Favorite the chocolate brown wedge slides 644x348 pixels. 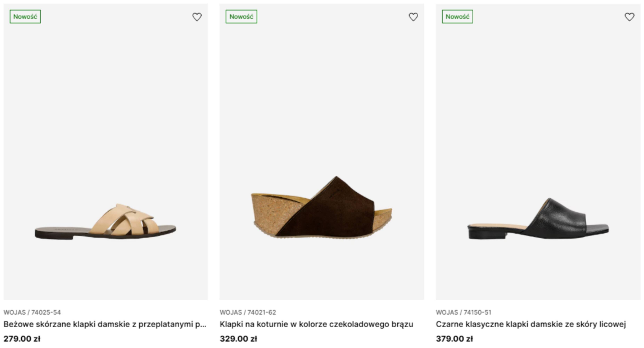pyautogui.click(x=413, y=17)
